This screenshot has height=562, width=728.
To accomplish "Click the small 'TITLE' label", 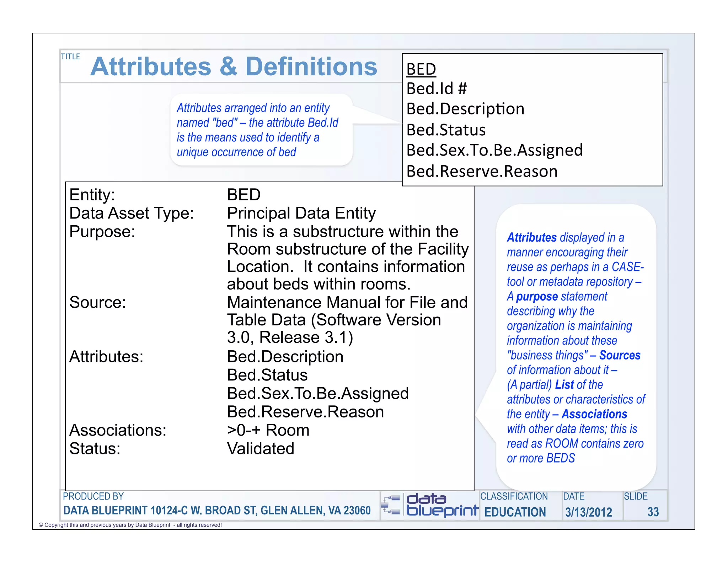I will tap(70, 56).
